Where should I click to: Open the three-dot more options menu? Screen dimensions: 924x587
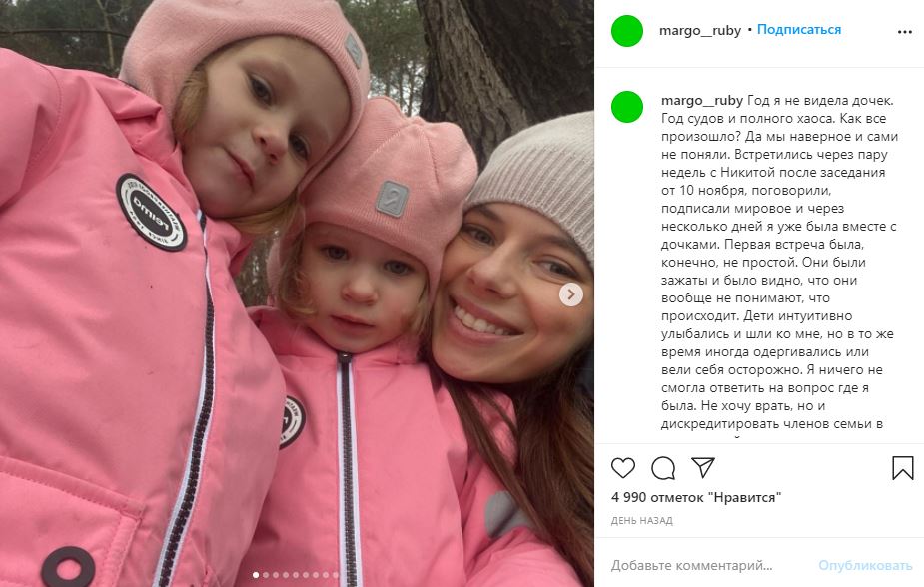[905, 32]
